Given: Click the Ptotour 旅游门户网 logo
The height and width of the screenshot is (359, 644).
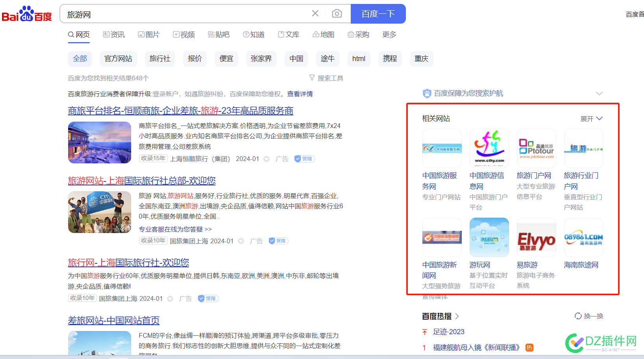Looking at the screenshot, I should pyautogui.click(x=537, y=148).
